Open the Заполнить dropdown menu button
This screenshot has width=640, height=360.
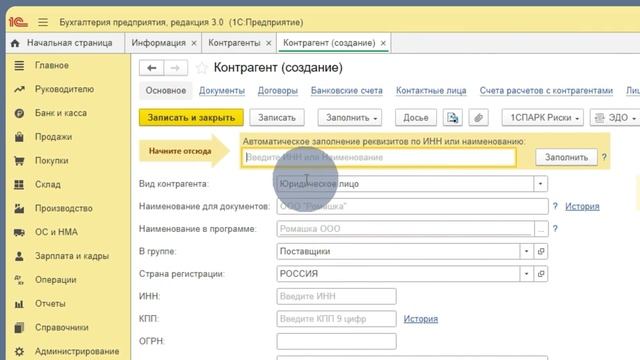350,118
